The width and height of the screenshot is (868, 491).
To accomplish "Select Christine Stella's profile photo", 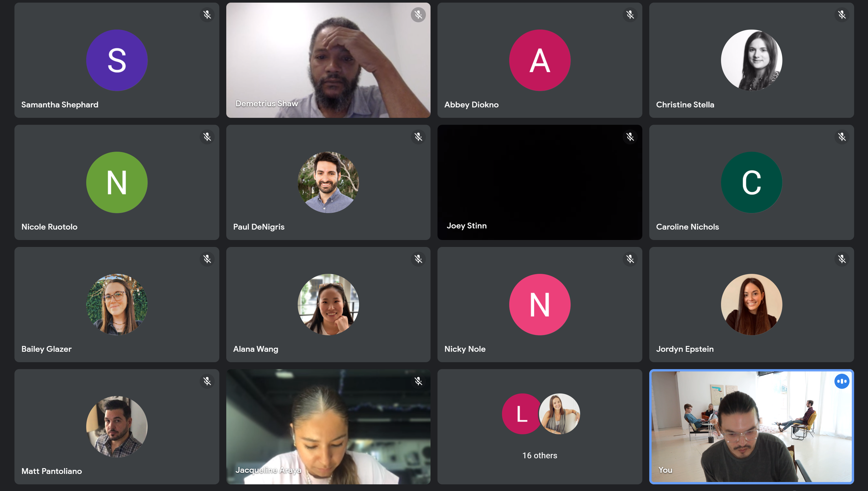I will pyautogui.click(x=751, y=61).
